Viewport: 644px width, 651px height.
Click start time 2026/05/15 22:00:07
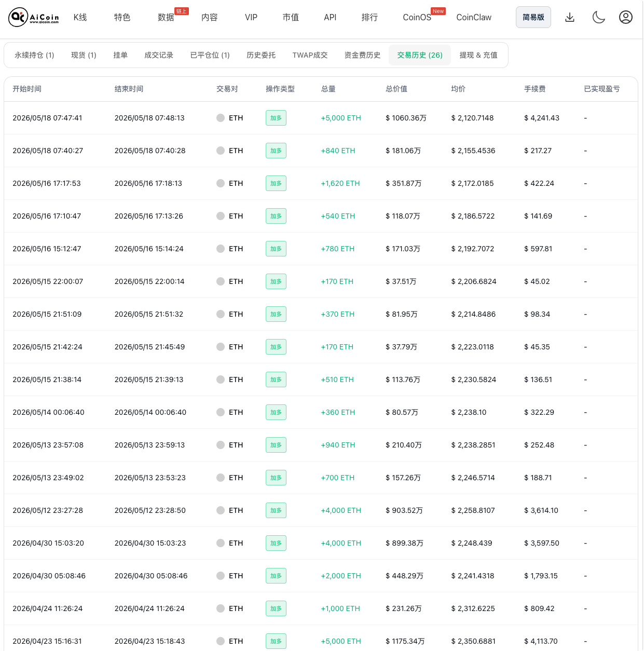point(48,281)
